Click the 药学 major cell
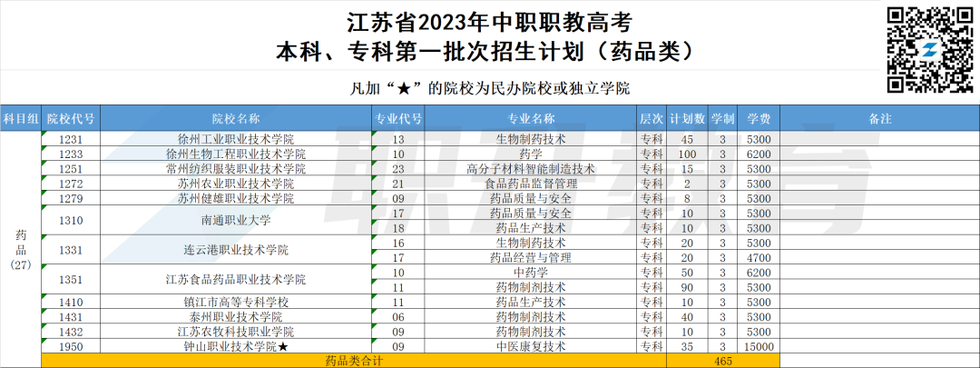The image size is (980, 368). pyautogui.click(x=530, y=154)
